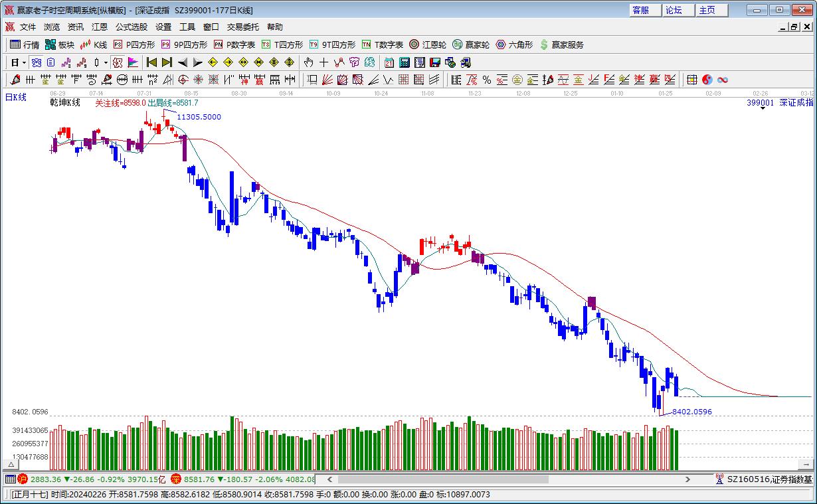Click the 深证成指 index name label
This screenshot has width=817, height=504.
pos(796,103)
